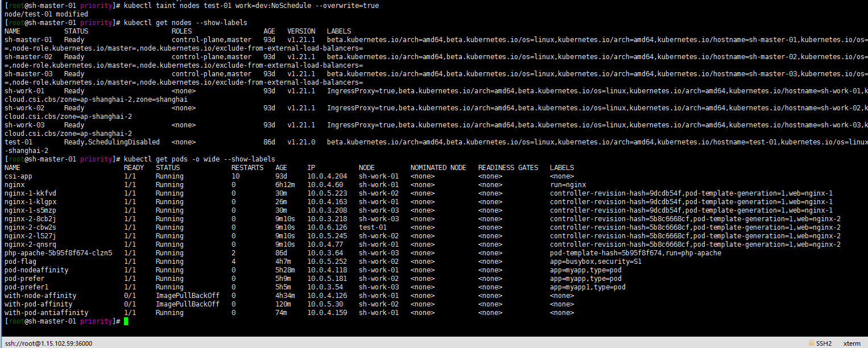Click the 'Ready,SchedulingDisabled' status of test-01
The width and height of the screenshot is (868, 348).
(x=111, y=142)
